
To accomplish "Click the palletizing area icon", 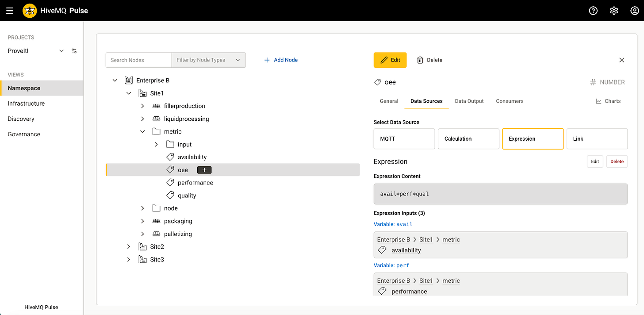I will point(156,234).
